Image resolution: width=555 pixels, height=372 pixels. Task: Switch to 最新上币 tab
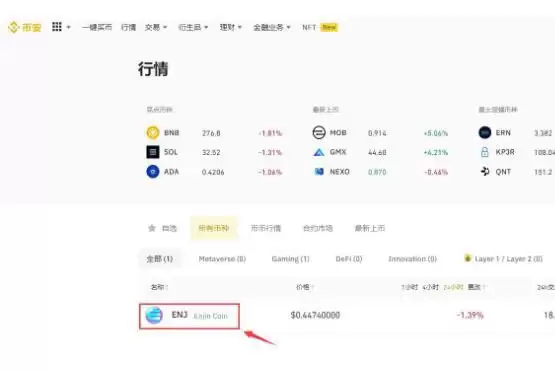pos(370,228)
